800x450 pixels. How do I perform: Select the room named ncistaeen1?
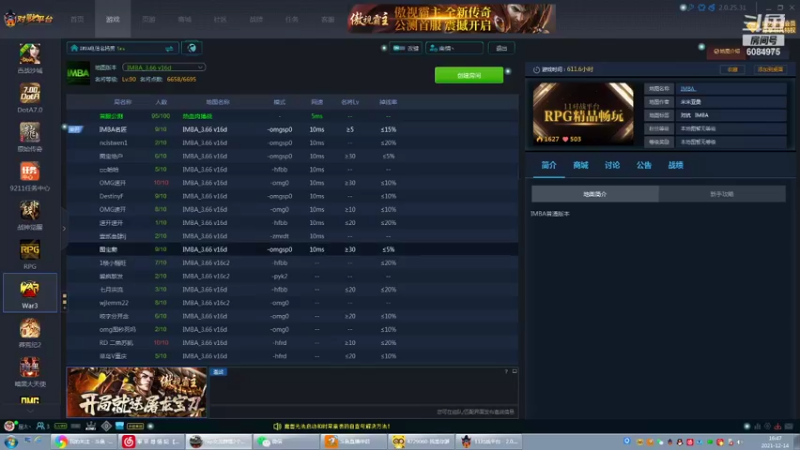(113, 143)
